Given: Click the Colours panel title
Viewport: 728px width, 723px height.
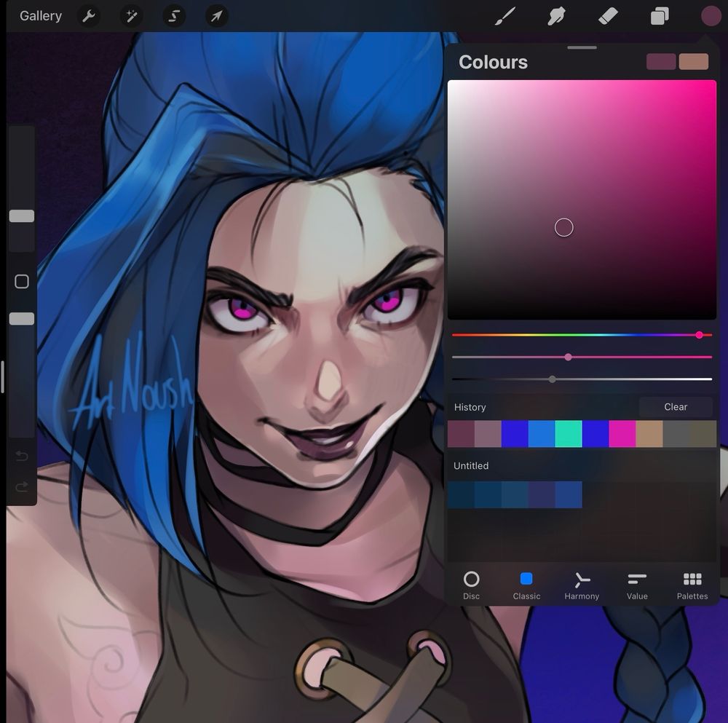Looking at the screenshot, I should click(x=493, y=62).
